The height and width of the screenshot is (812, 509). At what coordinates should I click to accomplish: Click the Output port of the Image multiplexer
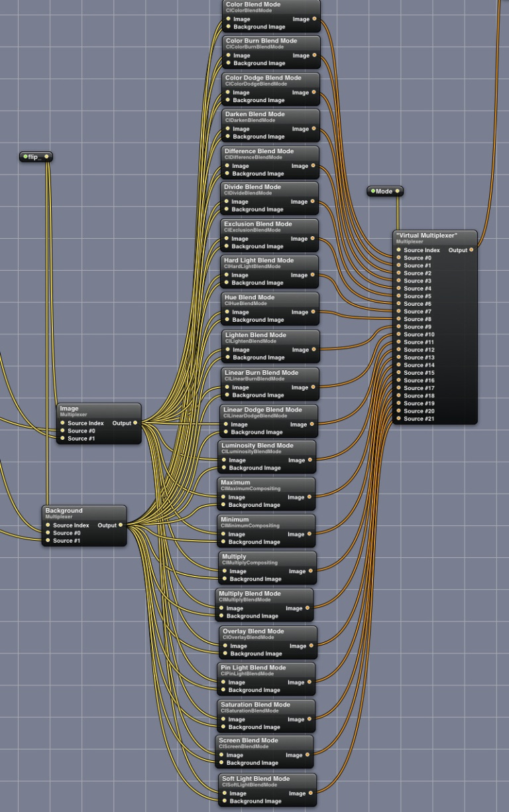135,423
